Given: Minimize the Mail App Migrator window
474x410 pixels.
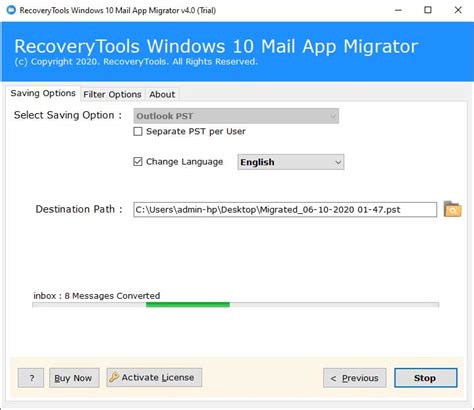Looking at the screenshot, I should tap(398, 10).
